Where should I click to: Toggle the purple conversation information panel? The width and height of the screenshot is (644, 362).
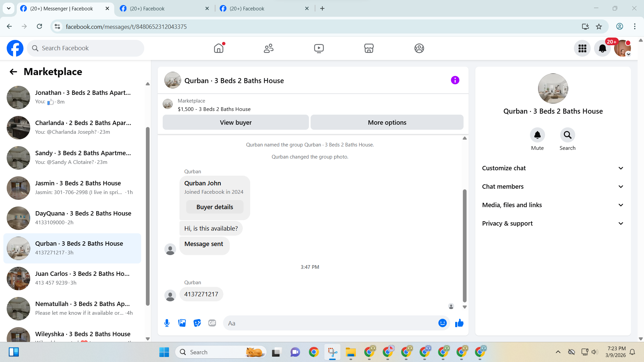tap(455, 80)
